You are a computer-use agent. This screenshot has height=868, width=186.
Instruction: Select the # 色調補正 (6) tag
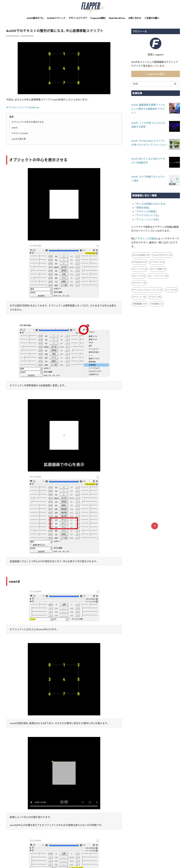coord(157,304)
